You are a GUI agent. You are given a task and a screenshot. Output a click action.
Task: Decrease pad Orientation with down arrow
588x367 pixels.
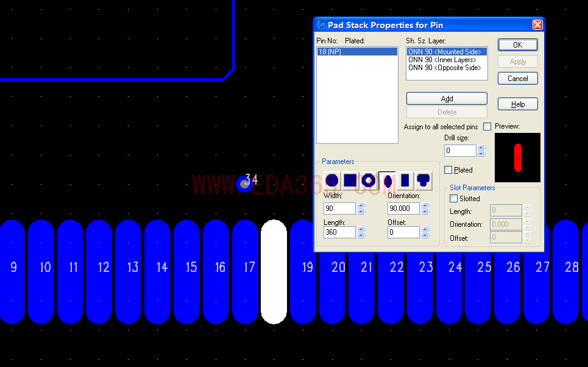(x=425, y=212)
